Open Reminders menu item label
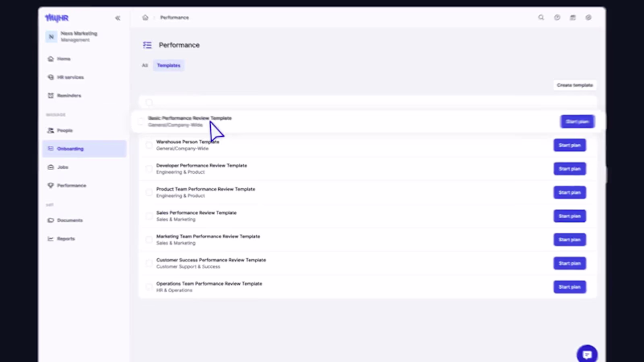 (69, 96)
